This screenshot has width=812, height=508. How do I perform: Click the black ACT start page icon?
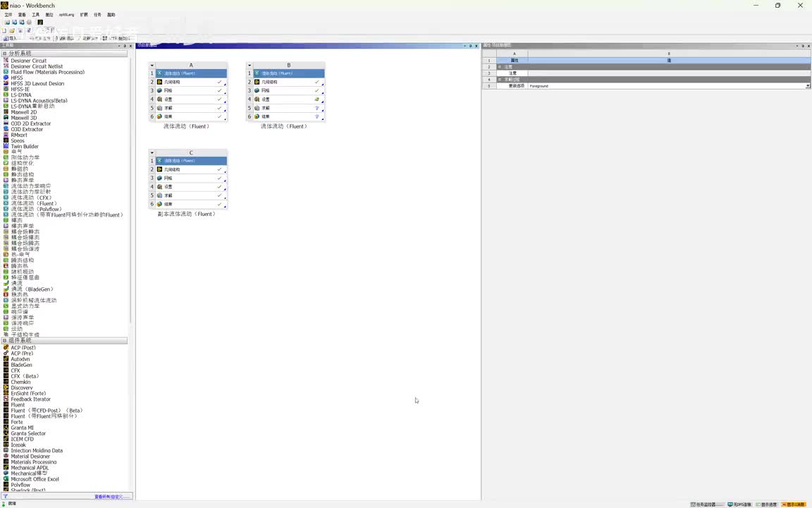coord(40,23)
